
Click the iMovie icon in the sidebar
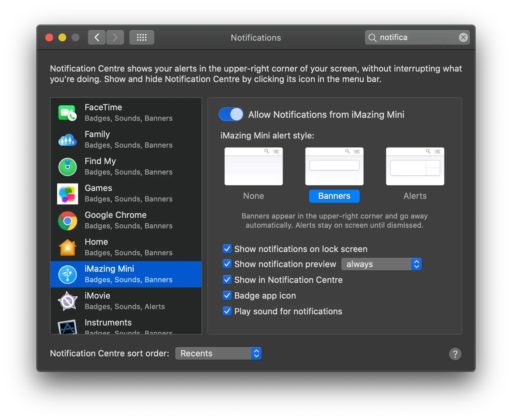coord(67,301)
